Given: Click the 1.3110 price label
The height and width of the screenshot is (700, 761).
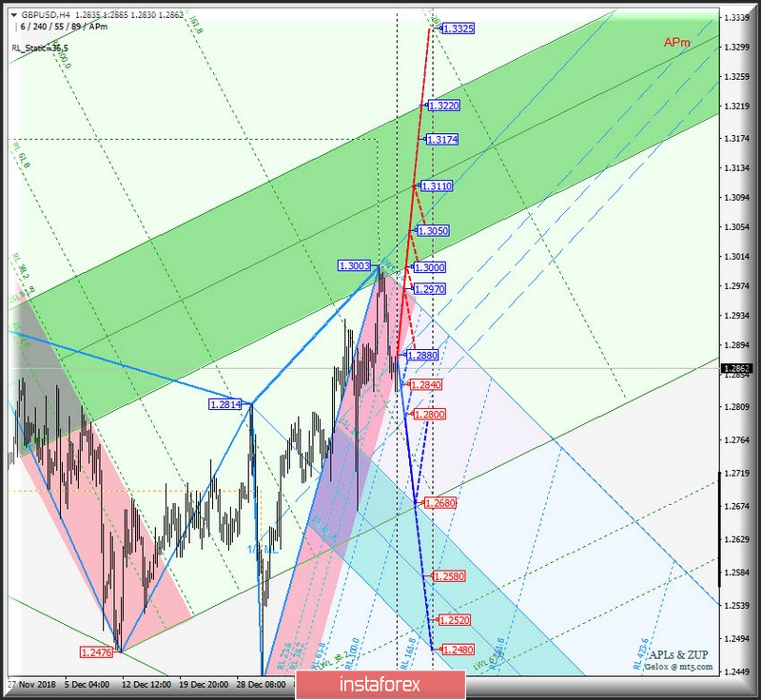Looking at the screenshot, I should coord(437,185).
